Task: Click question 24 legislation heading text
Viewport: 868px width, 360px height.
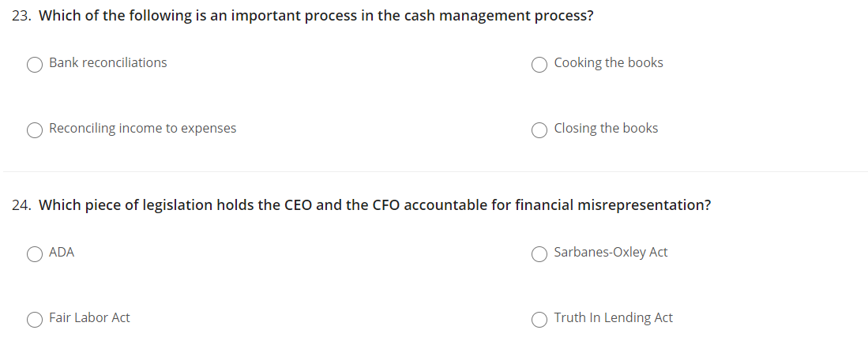Action: (x=375, y=205)
